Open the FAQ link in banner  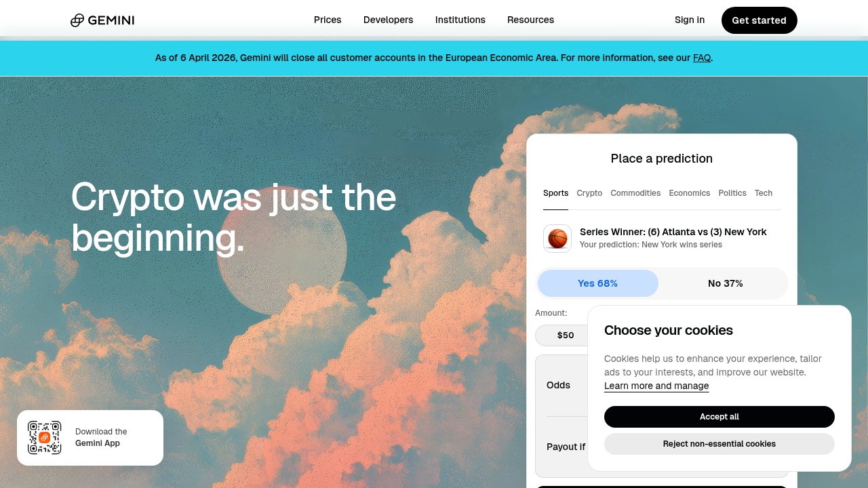[x=702, y=58]
